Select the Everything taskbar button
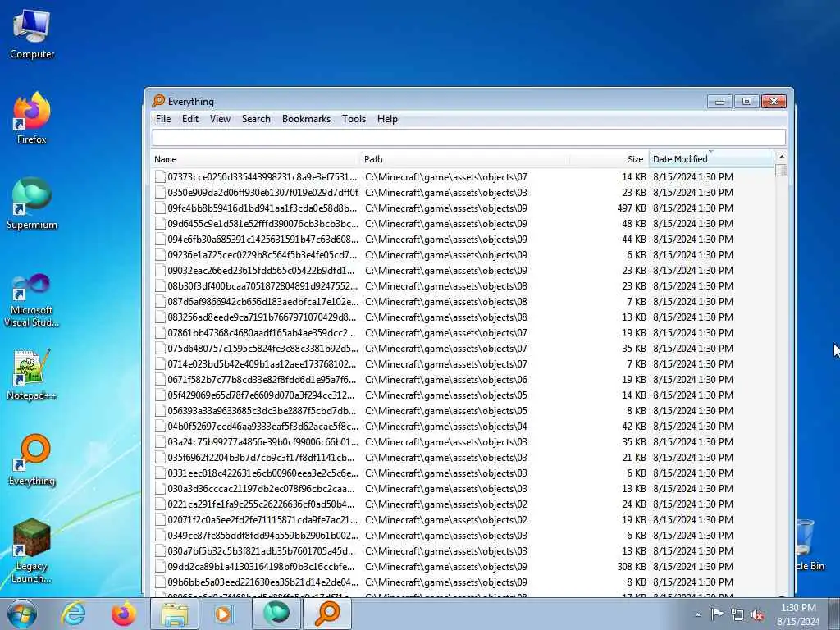The height and width of the screenshot is (630, 840). pyautogui.click(x=327, y=614)
